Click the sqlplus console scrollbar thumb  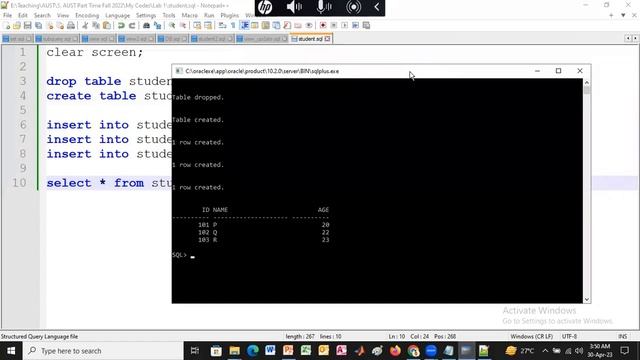point(587,90)
